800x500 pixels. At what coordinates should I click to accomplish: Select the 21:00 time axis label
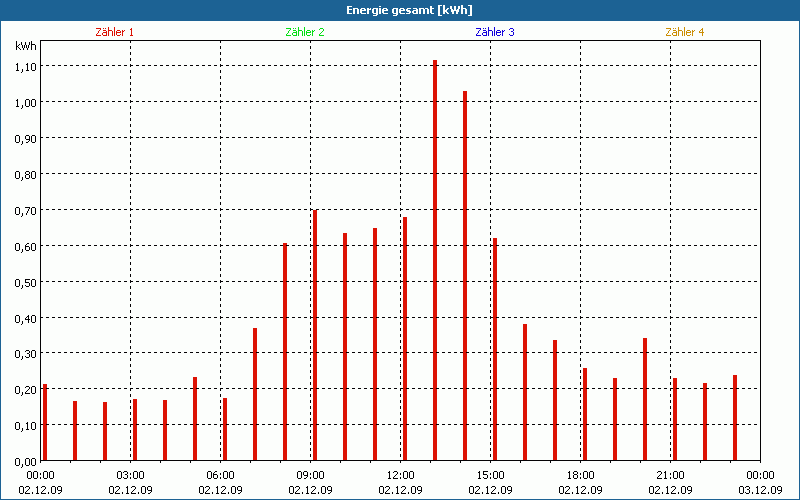pos(670,475)
